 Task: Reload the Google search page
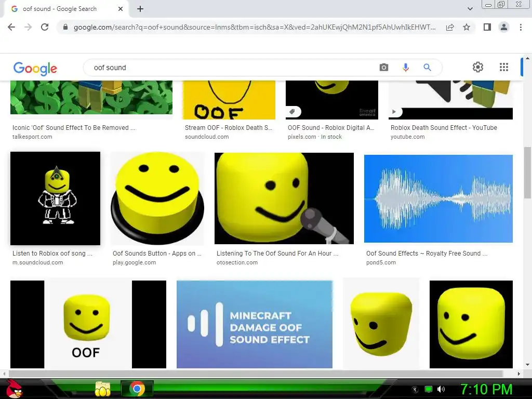click(x=45, y=27)
